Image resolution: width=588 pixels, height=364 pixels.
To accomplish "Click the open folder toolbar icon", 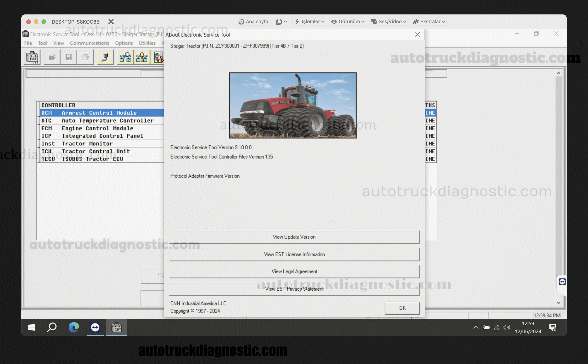I will (52, 57).
